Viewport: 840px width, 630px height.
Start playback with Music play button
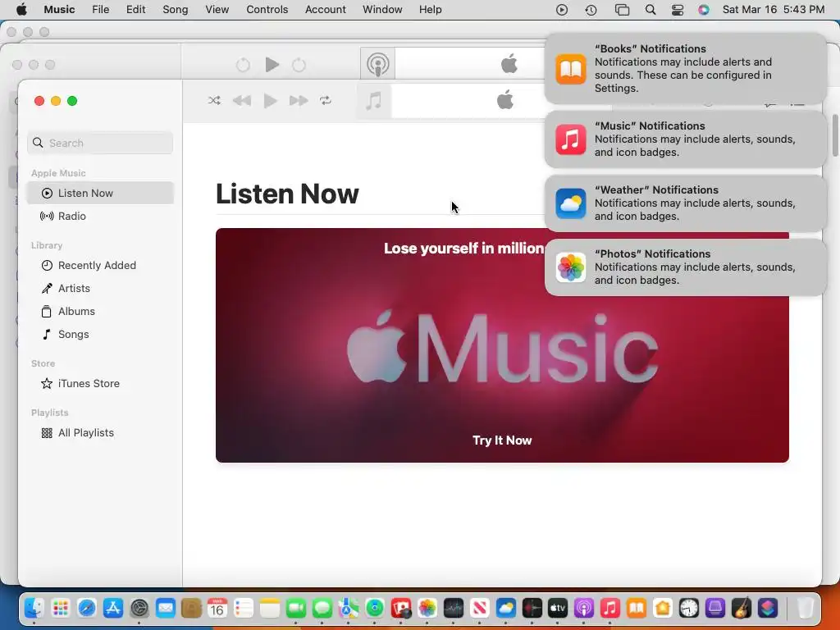click(271, 101)
